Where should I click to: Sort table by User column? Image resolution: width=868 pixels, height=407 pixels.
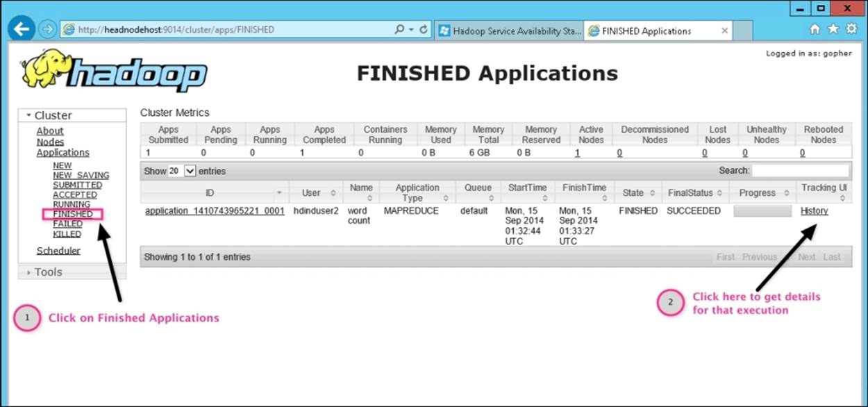tap(315, 192)
